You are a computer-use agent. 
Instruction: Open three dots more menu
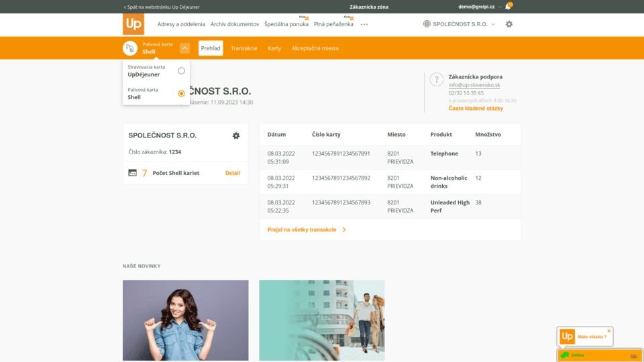pos(364,25)
